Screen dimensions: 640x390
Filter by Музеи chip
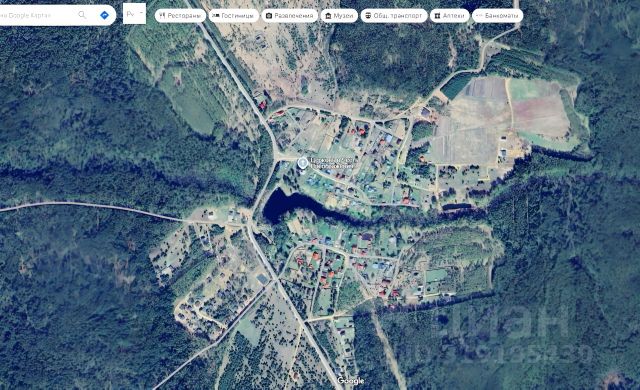coord(339,16)
